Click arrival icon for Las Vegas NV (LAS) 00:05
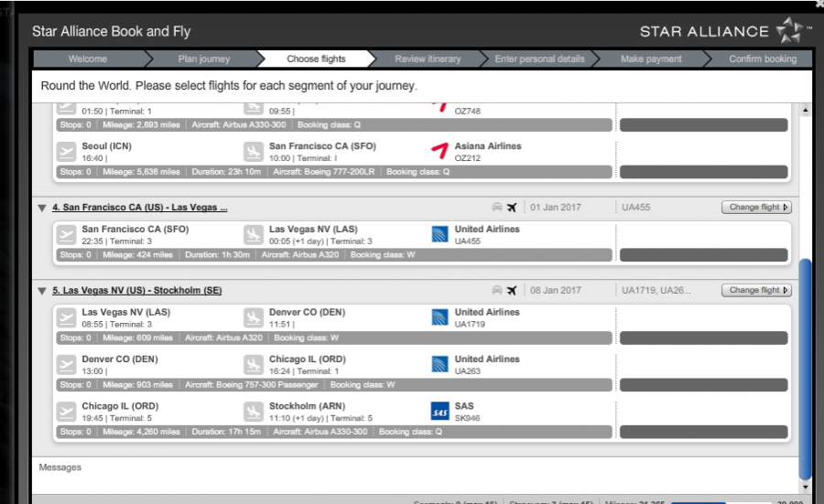824x504 pixels. tap(254, 235)
